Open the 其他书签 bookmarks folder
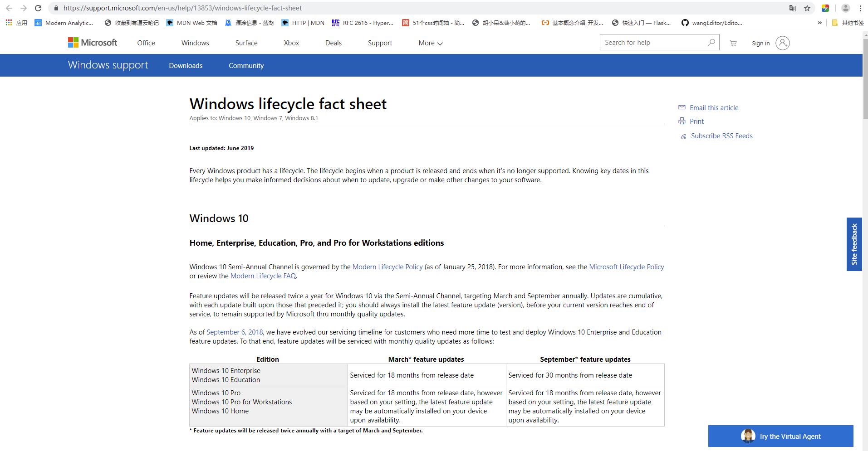Image resolution: width=868 pixels, height=451 pixels. (x=848, y=23)
